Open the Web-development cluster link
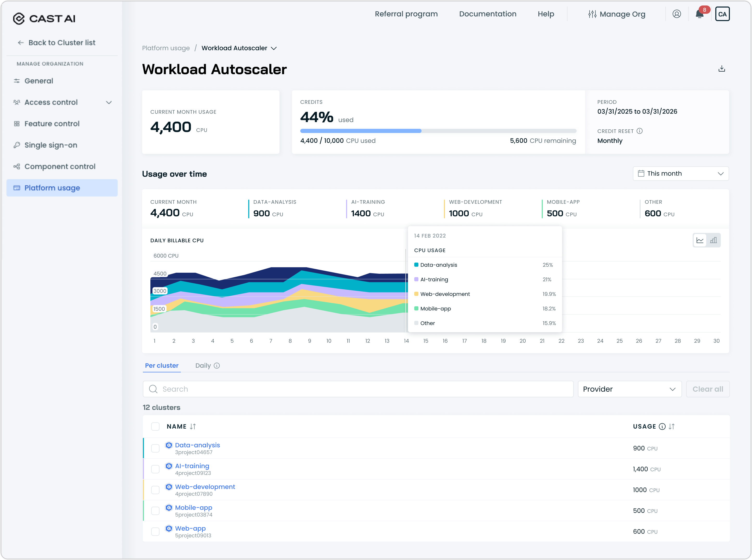 [x=205, y=487]
